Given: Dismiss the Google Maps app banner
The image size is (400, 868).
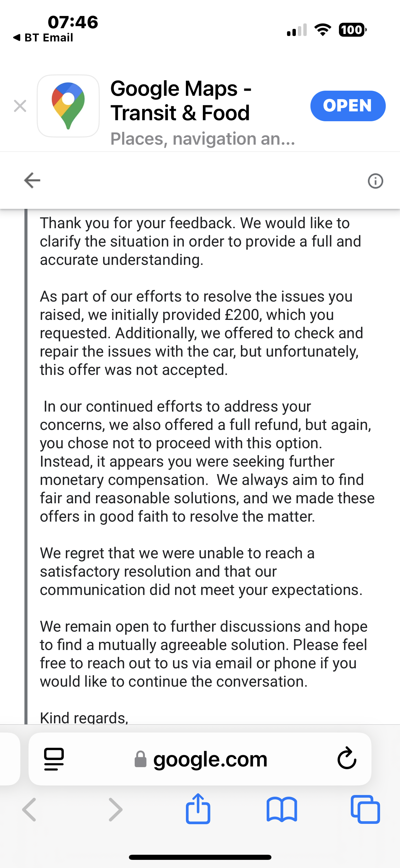Looking at the screenshot, I should (20, 106).
